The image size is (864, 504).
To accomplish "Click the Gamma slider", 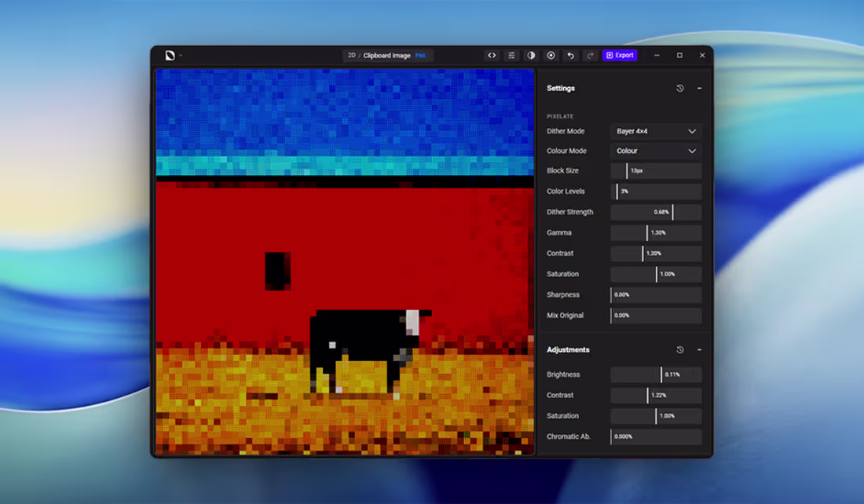I will (657, 232).
